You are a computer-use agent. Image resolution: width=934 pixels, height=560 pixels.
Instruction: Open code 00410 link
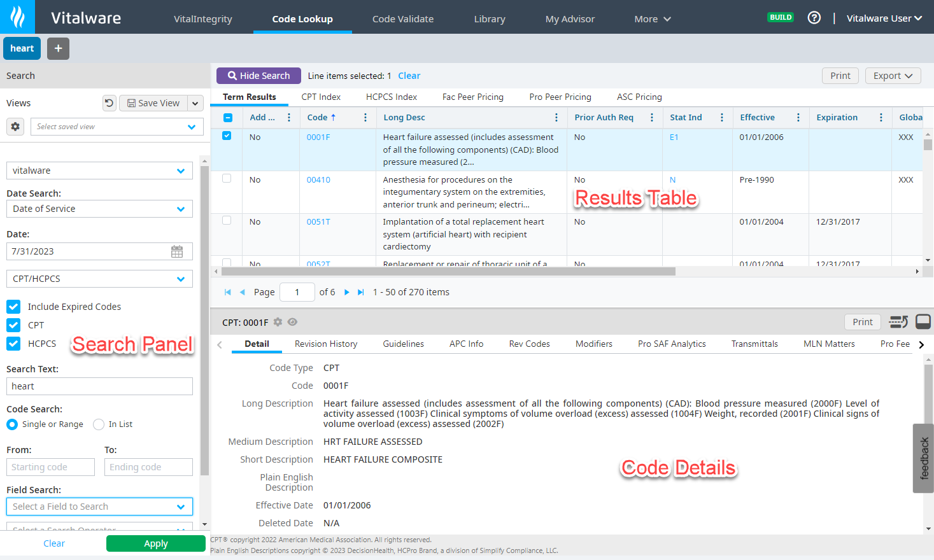tap(318, 179)
